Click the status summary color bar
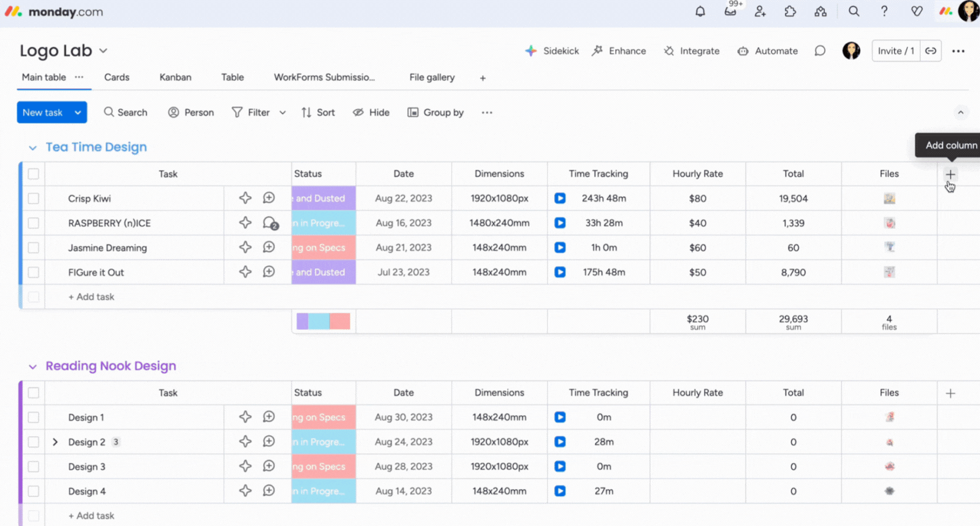 click(x=323, y=321)
